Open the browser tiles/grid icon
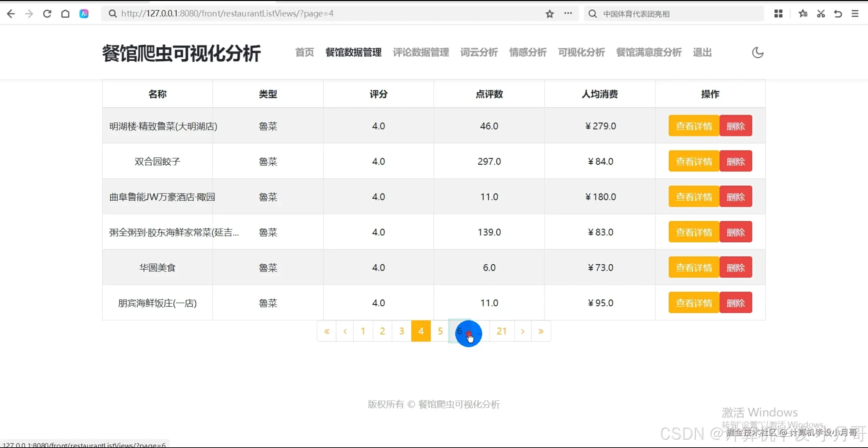 point(778,14)
